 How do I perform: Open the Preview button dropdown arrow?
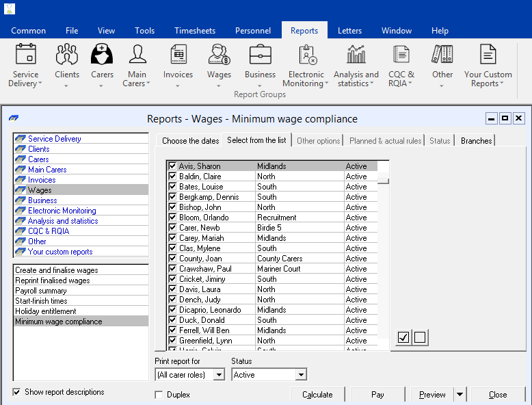pos(460,395)
